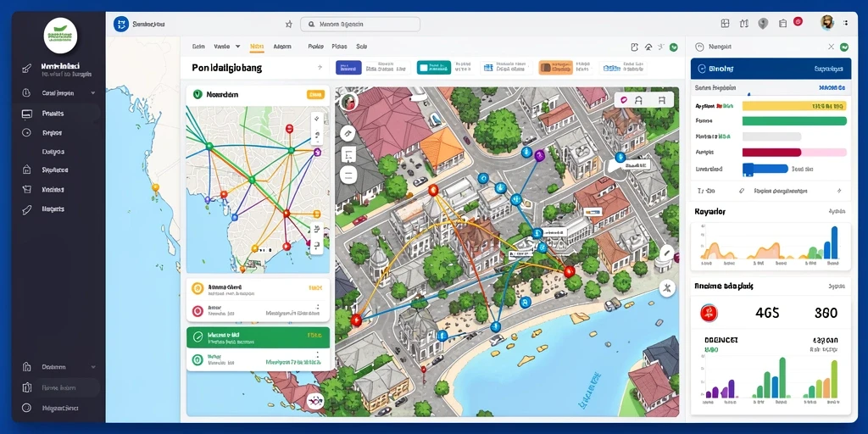Click the pin icon beside Ponidaigiobang
This screenshot has width=868, height=434.
click(x=320, y=68)
